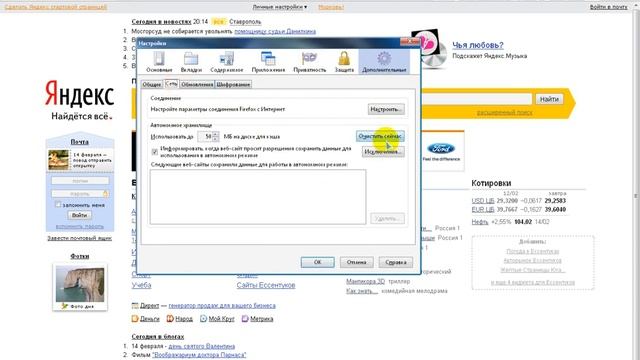Click the mail postcard thumbnail
The width and height of the screenshot is (640, 360).
click(59, 160)
